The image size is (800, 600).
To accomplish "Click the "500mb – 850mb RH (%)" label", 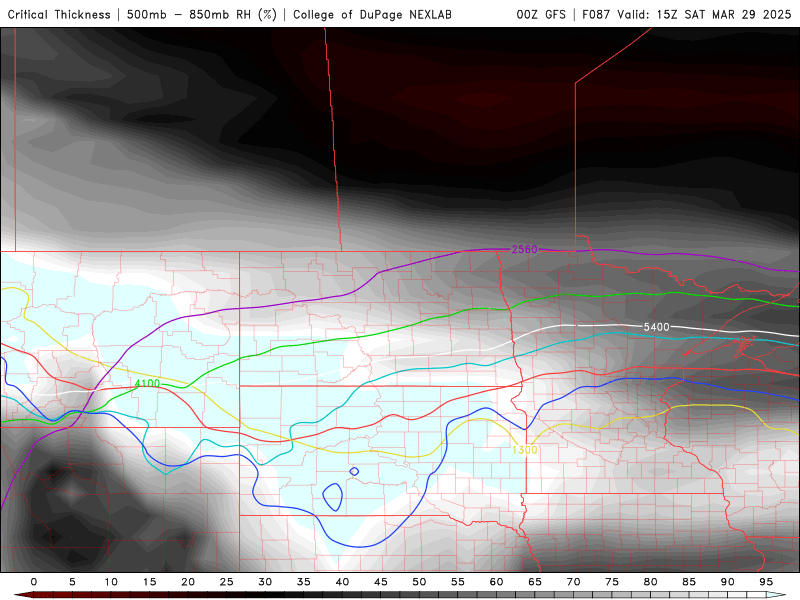I will tap(202, 14).
